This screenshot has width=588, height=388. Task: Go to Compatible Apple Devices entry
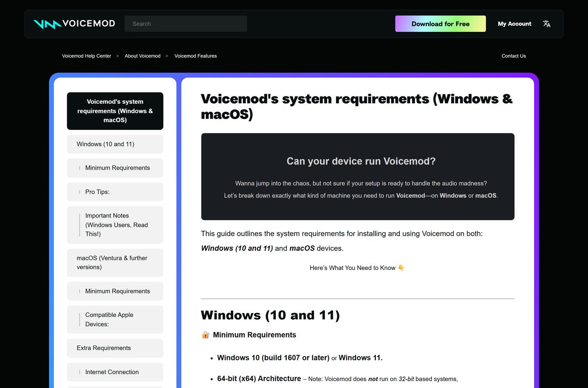pos(115,319)
